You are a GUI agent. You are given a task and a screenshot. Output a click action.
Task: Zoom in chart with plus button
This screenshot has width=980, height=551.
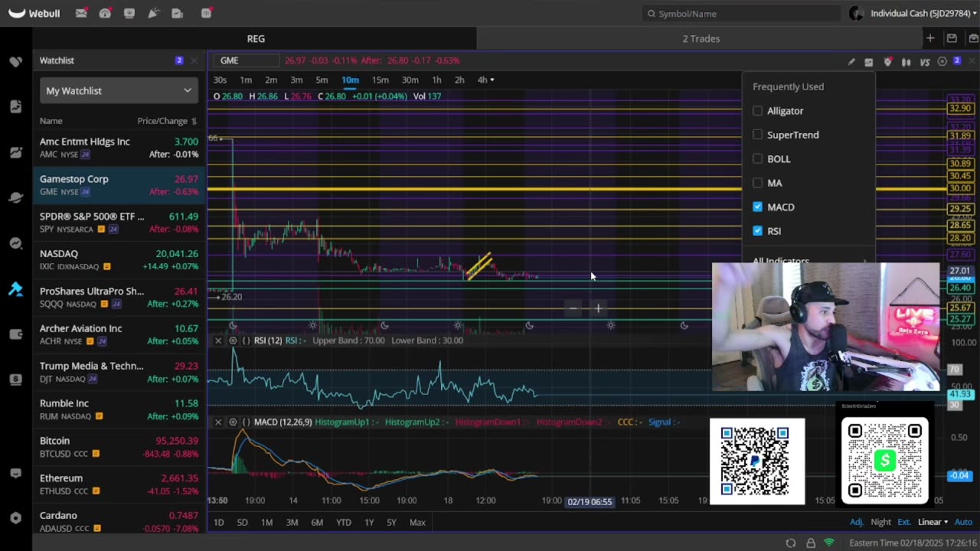(599, 308)
